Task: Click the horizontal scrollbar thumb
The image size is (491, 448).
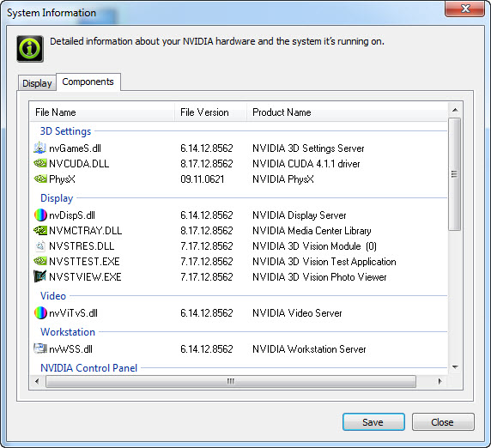Action: tap(231, 381)
